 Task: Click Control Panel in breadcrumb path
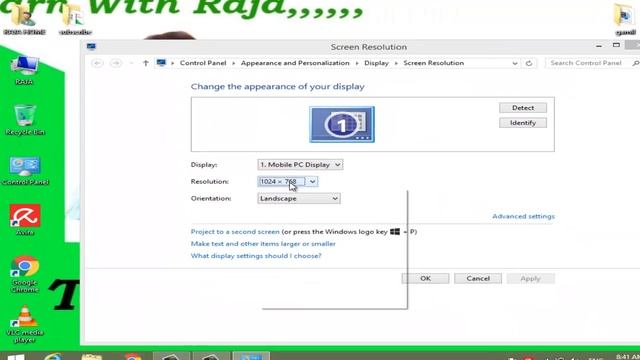[203, 63]
